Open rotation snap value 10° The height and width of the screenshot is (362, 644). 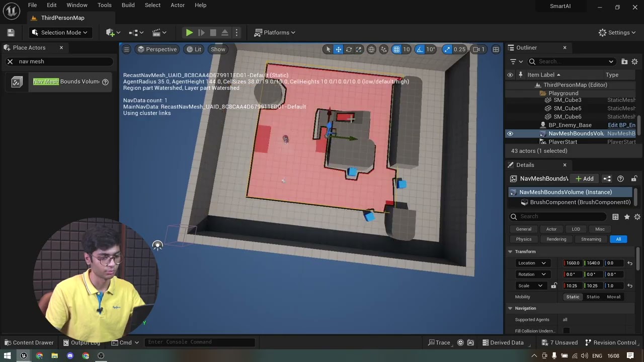(x=431, y=49)
